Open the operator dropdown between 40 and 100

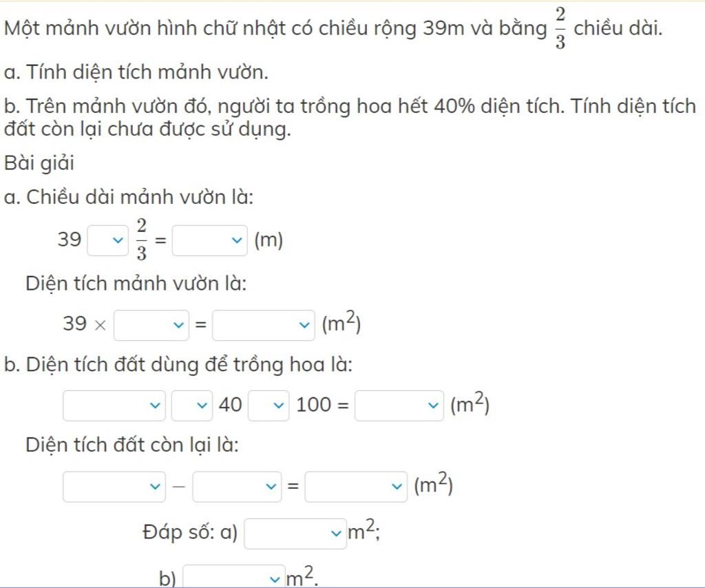[269, 406]
